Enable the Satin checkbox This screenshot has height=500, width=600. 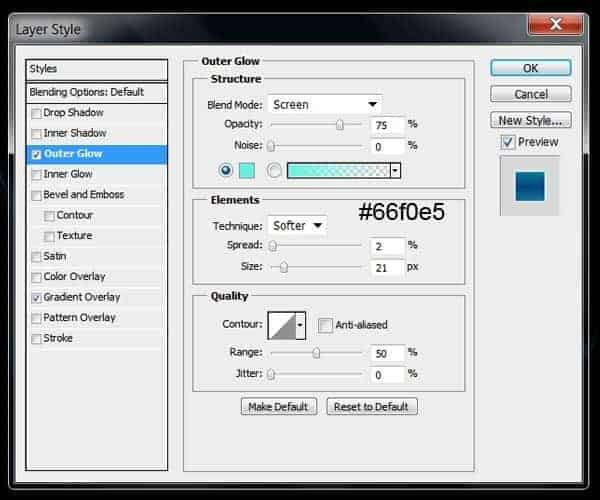coord(36,257)
